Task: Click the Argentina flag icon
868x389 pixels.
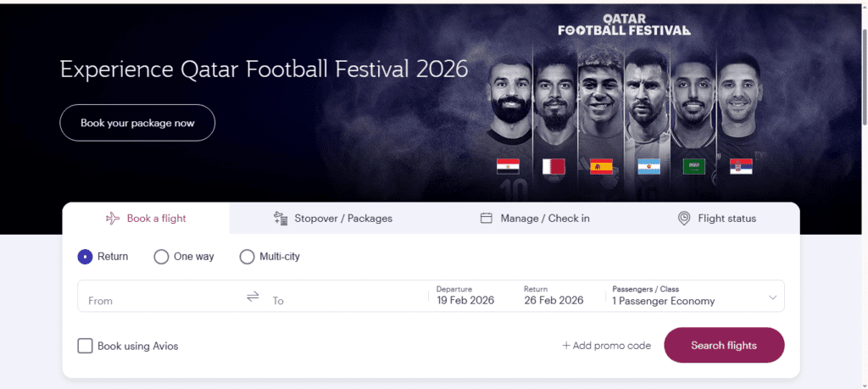Action: pyautogui.click(x=648, y=166)
